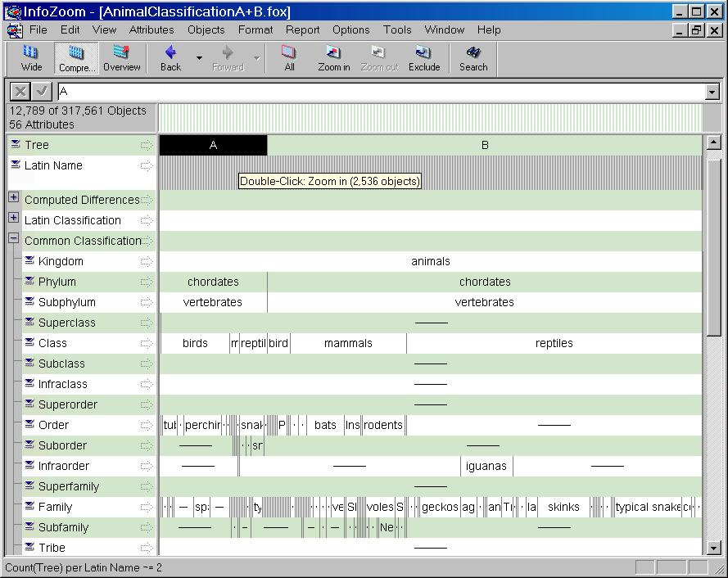The height and width of the screenshot is (578, 728).
Task: Collapse the Common Classification group
Action: pyautogui.click(x=13, y=239)
